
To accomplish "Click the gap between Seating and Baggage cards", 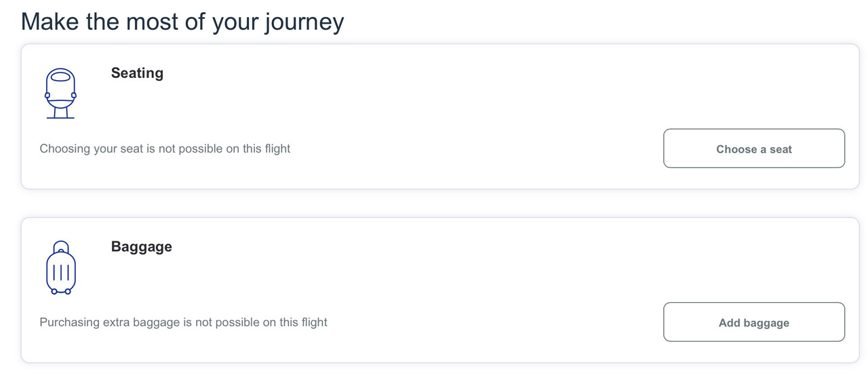I will pyautogui.click(x=434, y=203).
